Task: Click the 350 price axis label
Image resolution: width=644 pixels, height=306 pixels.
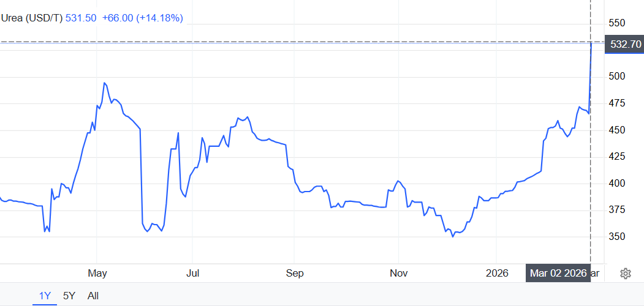Action: pyautogui.click(x=617, y=237)
